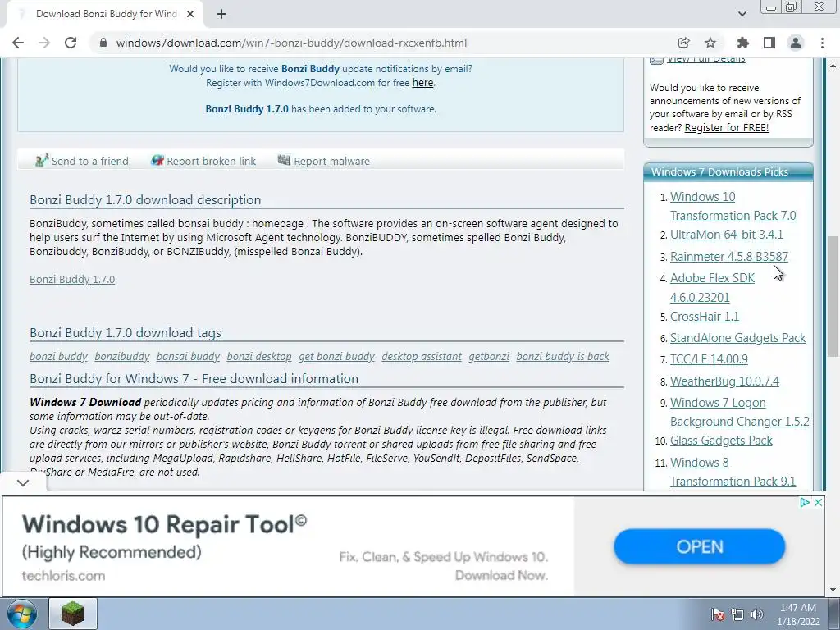Close the ad with the X icon
Image resolution: width=840 pixels, height=630 pixels.
pos(818,503)
